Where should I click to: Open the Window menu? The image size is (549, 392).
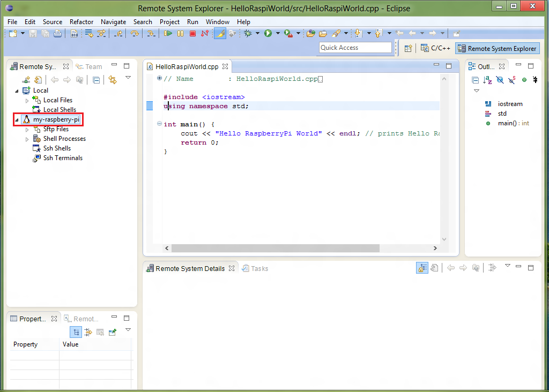[218, 21]
